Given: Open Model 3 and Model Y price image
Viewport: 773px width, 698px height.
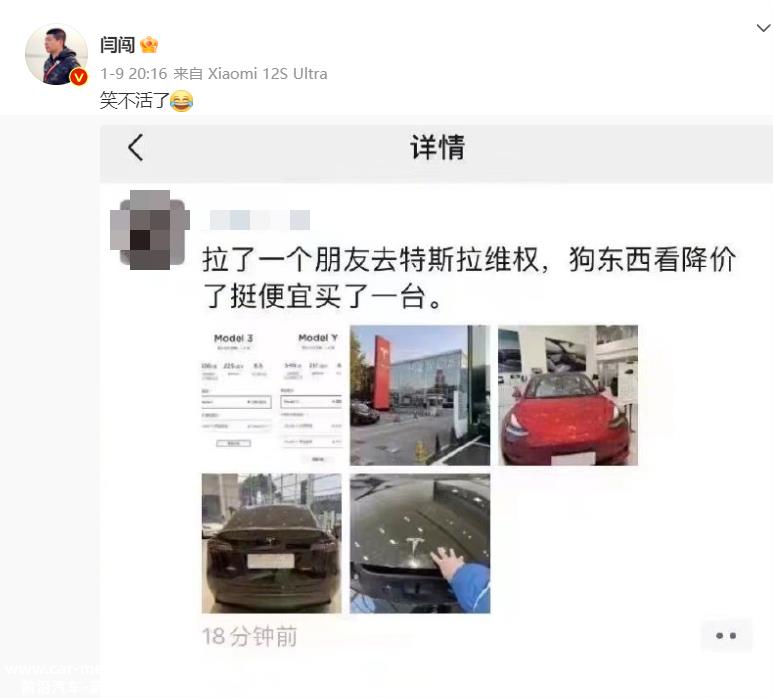Looking at the screenshot, I should (272, 395).
